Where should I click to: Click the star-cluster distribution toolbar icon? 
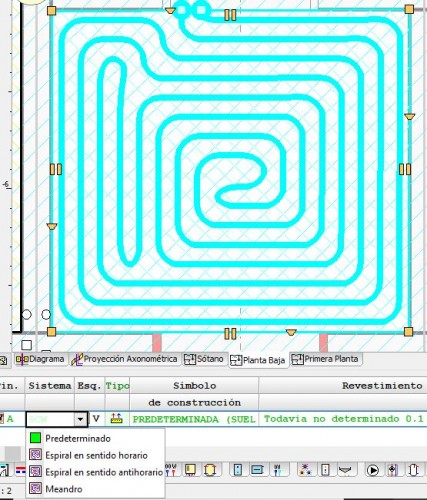coord(305,470)
